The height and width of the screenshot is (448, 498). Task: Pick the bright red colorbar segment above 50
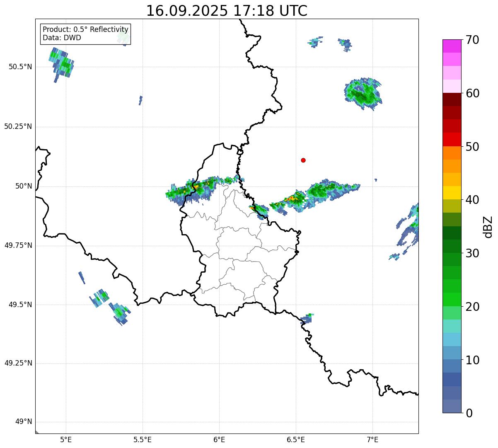[x=452, y=140]
